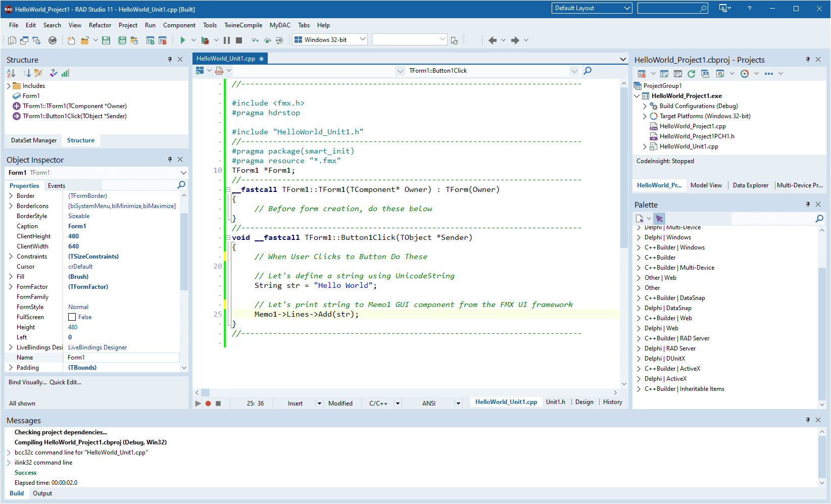Image resolution: width=831 pixels, height=504 pixels.
Task: Open the Data Explorer tab
Action: [751, 185]
